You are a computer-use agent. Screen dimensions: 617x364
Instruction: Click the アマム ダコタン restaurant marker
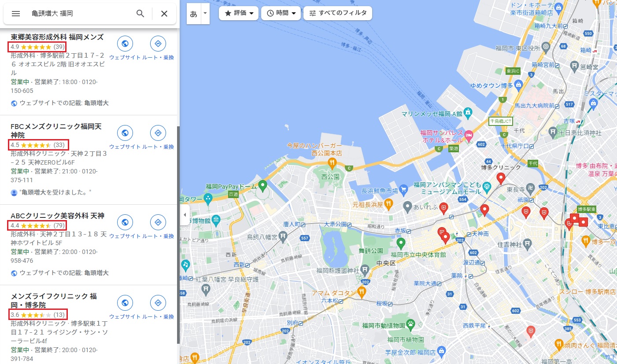coord(362,292)
